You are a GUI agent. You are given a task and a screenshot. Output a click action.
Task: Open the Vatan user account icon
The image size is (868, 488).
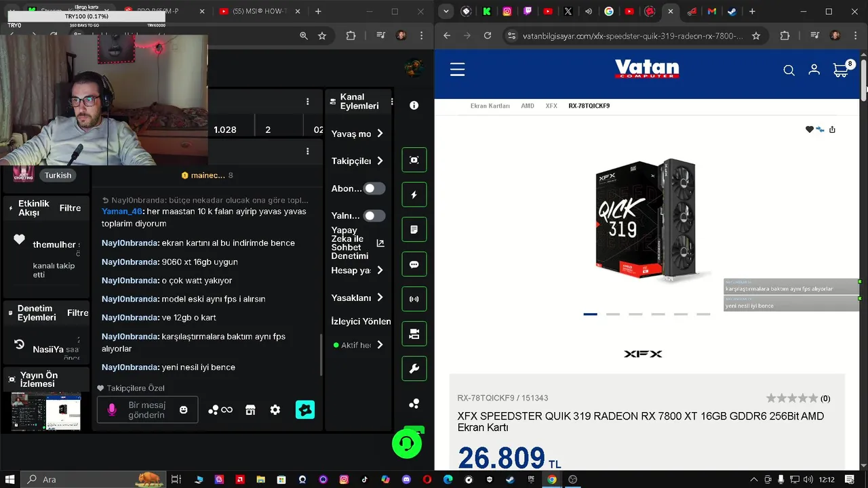814,70
